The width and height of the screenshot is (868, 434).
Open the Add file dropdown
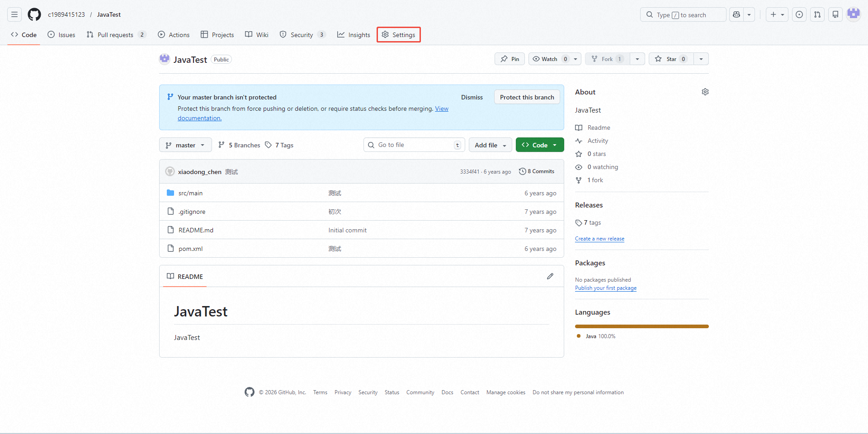tap(490, 145)
